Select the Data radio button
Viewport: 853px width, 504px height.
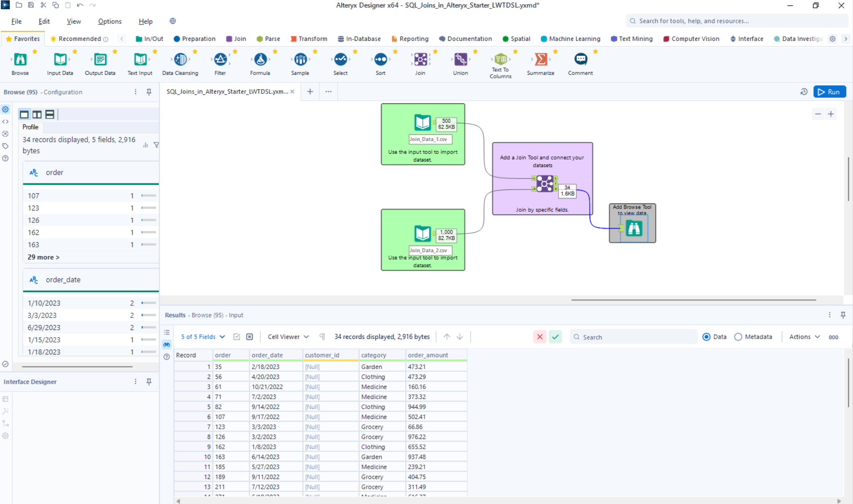click(x=706, y=337)
